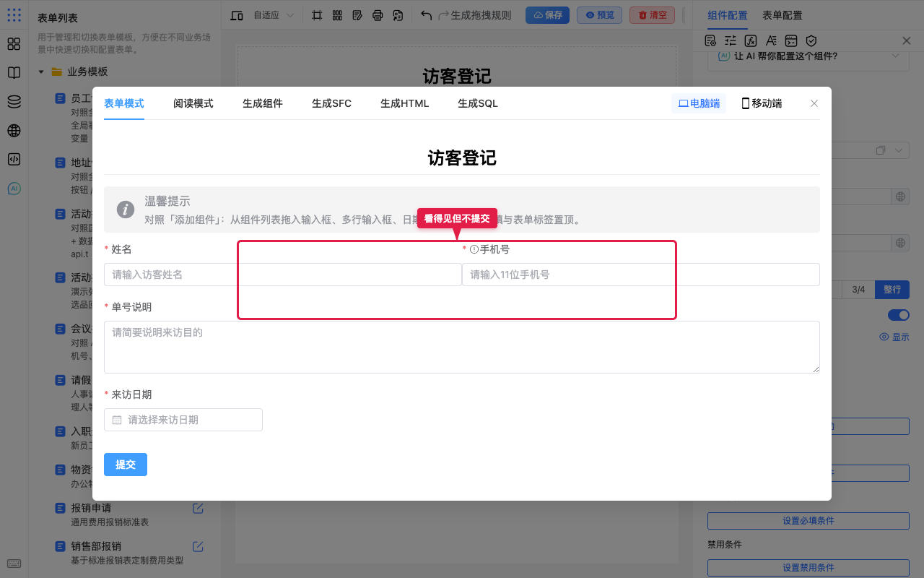Click the red 清空 button

(x=653, y=15)
